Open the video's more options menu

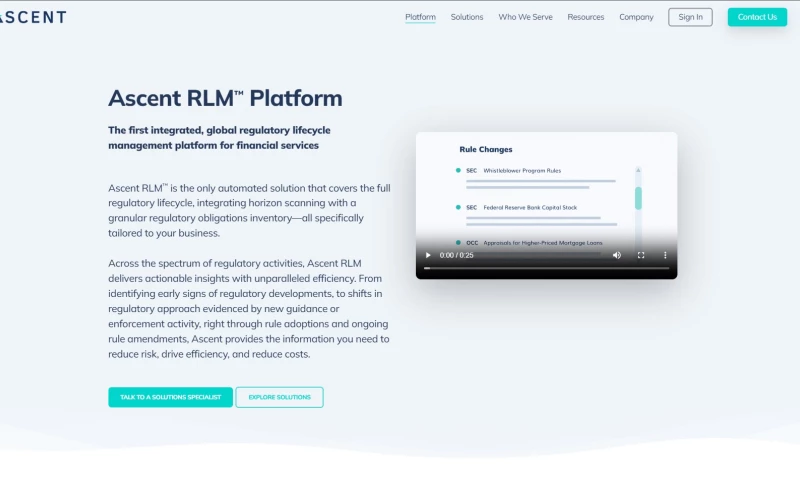(665, 255)
